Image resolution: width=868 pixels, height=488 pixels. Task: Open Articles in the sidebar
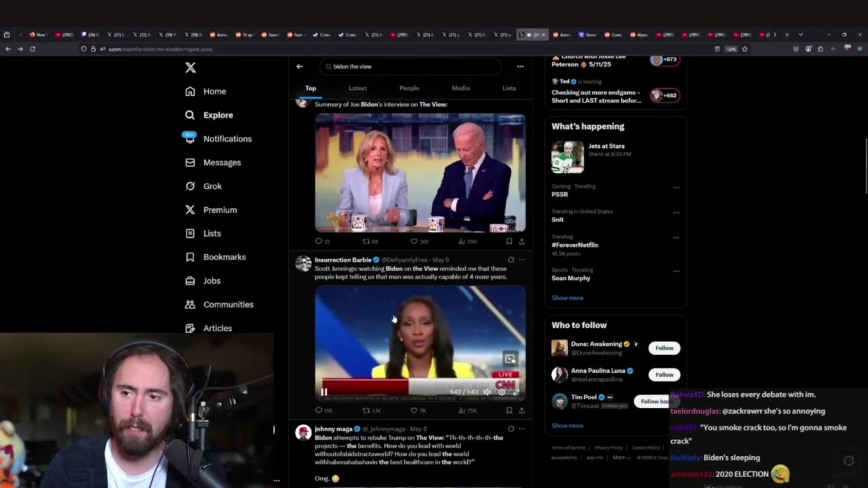(x=208, y=328)
